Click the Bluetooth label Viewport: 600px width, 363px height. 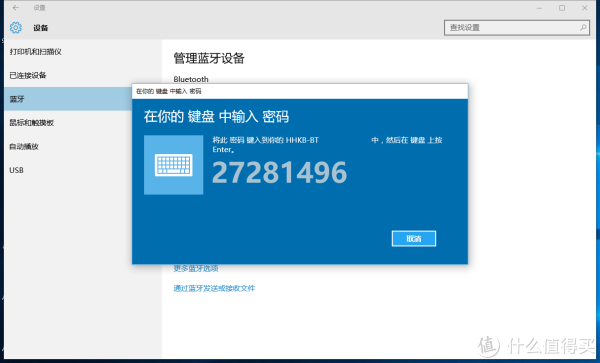pos(191,79)
